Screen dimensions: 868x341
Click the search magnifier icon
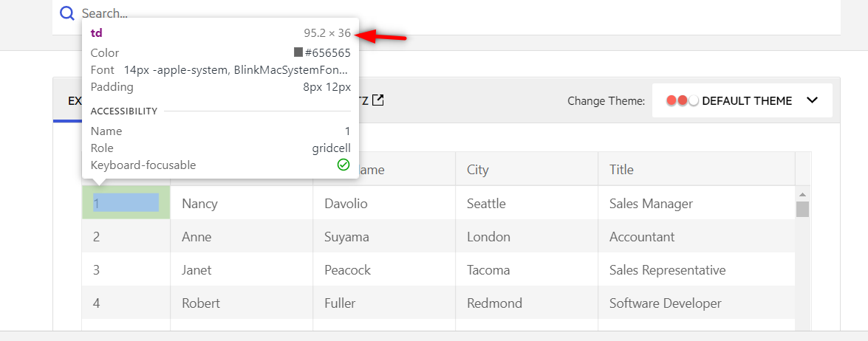pos(67,13)
